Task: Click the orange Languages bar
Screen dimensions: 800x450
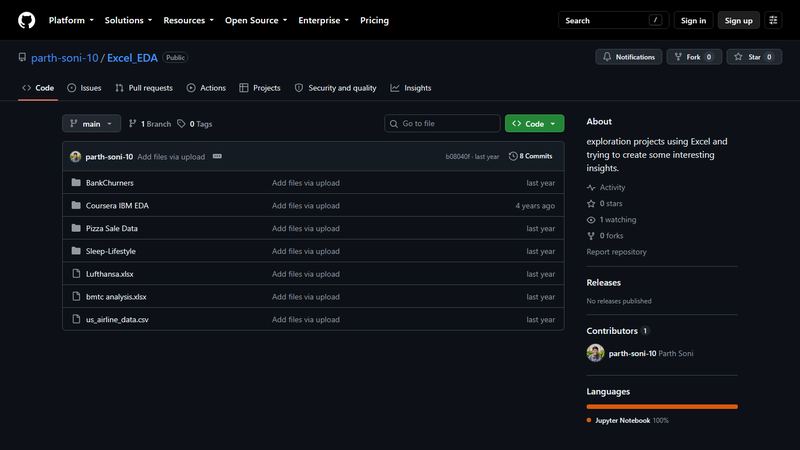Action: tap(662, 407)
